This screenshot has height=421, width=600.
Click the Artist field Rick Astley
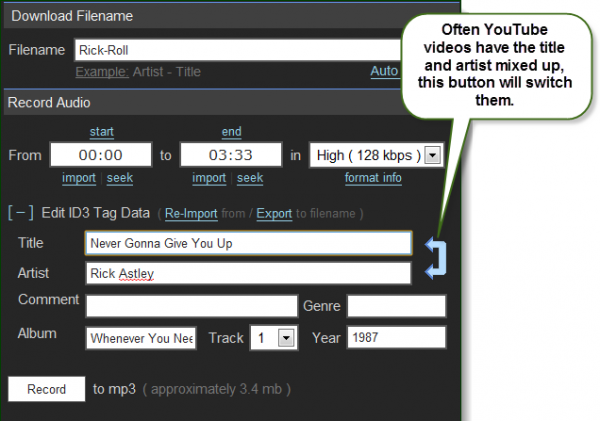[x=248, y=273]
